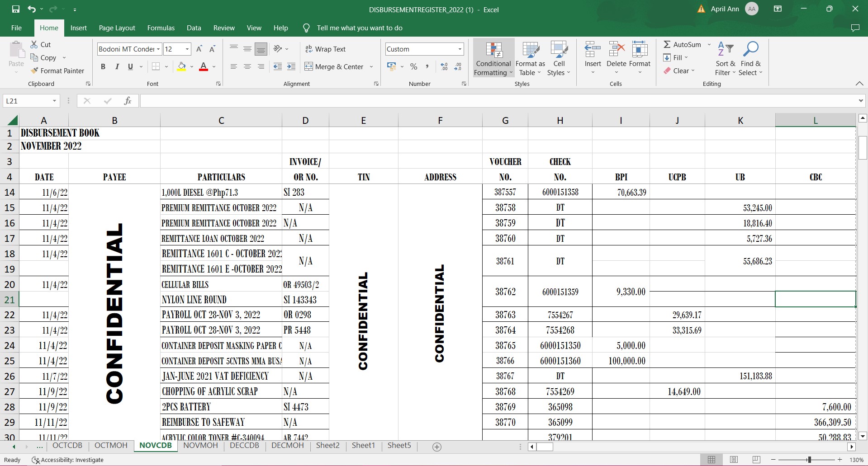868x466 pixels.
Task: Decrease decimal places
Action: click(x=458, y=66)
